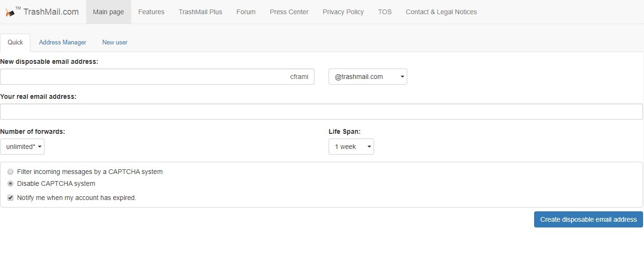Open TrashMail Plus in navigation bar
Viewport: 644px width, 261px height.
point(200,12)
